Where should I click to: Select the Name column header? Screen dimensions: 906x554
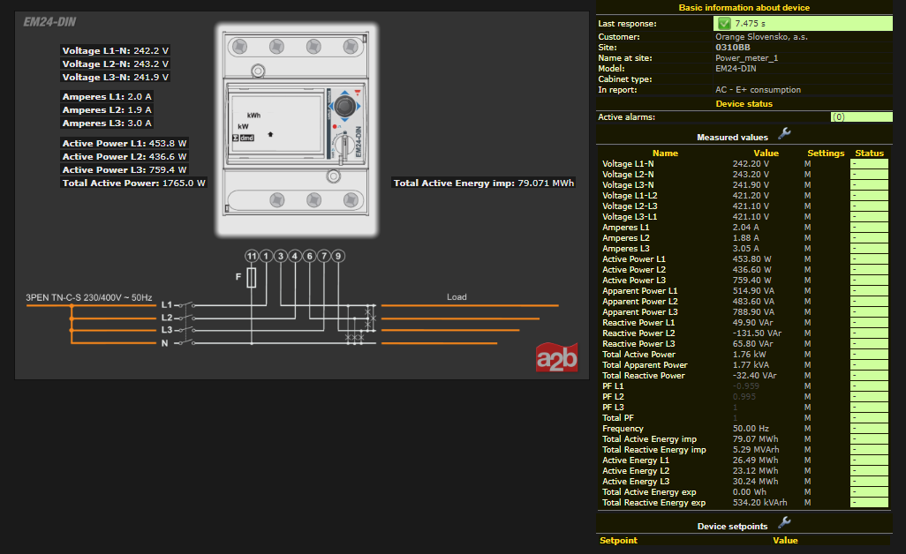[x=665, y=153]
